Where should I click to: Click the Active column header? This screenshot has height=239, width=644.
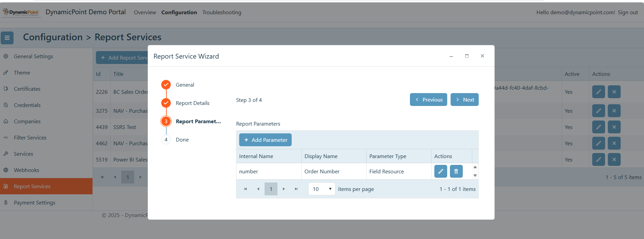(x=576, y=74)
